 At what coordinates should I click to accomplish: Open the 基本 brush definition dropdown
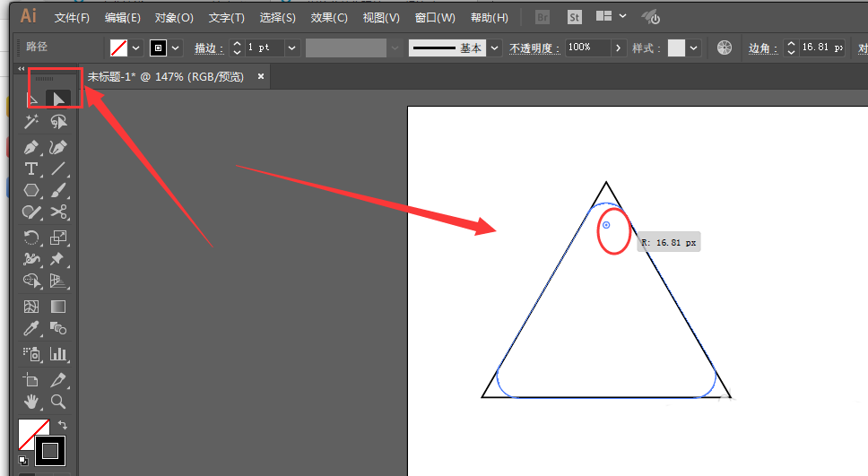point(494,48)
